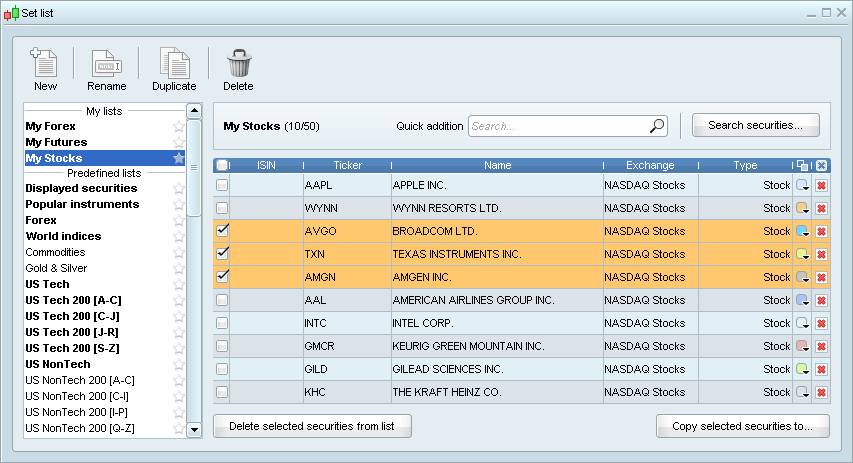The width and height of the screenshot is (853, 463).
Task: Click list panel scroll up arrow
Action: [x=194, y=110]
